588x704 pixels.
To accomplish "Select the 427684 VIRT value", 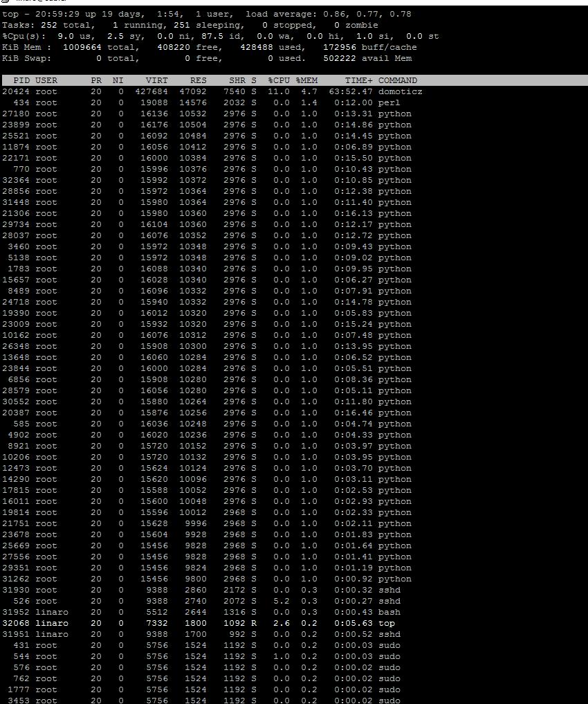I will (x=151, y=91).
